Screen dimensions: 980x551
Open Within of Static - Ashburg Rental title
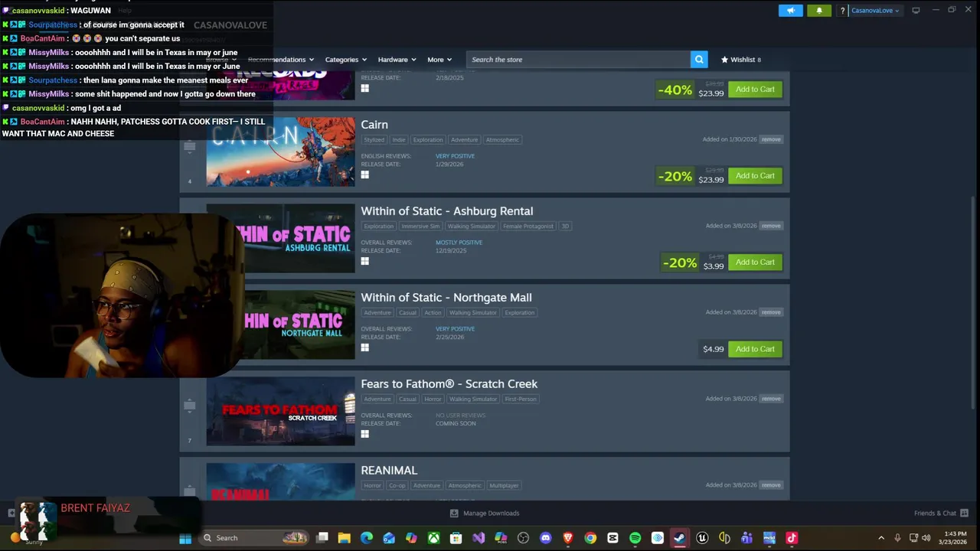447,210
